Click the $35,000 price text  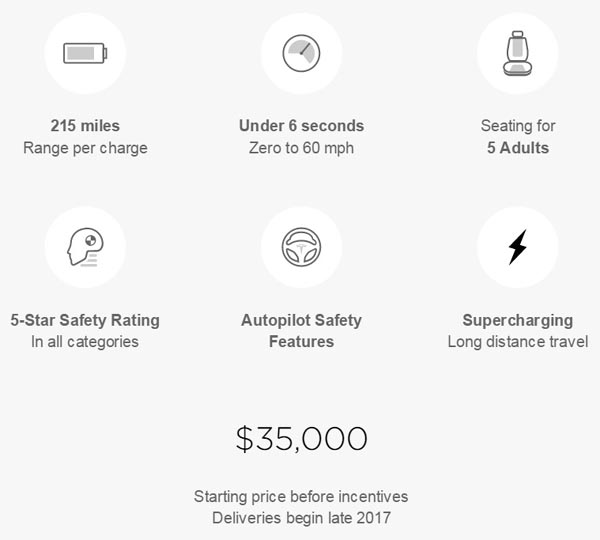[301, 438]
